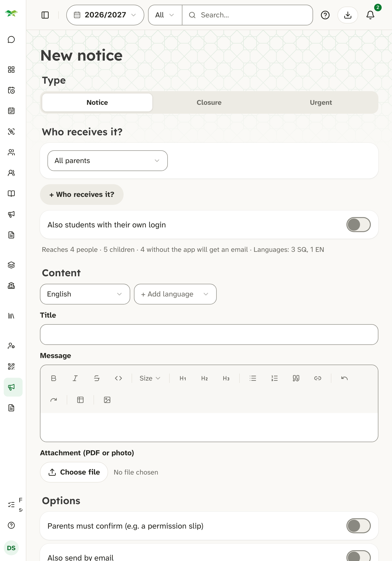Open the 2026/2027 school year dropdown
This screenshot has height=561, width=392.
105,15
